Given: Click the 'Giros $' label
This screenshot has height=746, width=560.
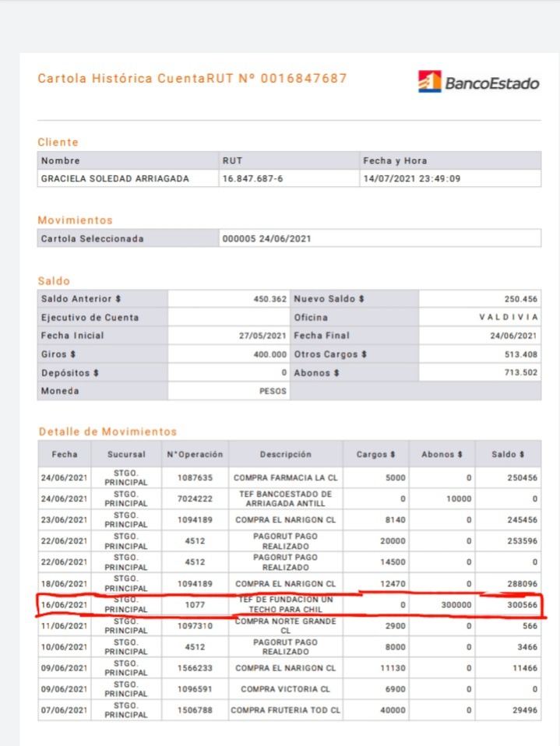Looking at the screenshot, I should pos(58,354).
